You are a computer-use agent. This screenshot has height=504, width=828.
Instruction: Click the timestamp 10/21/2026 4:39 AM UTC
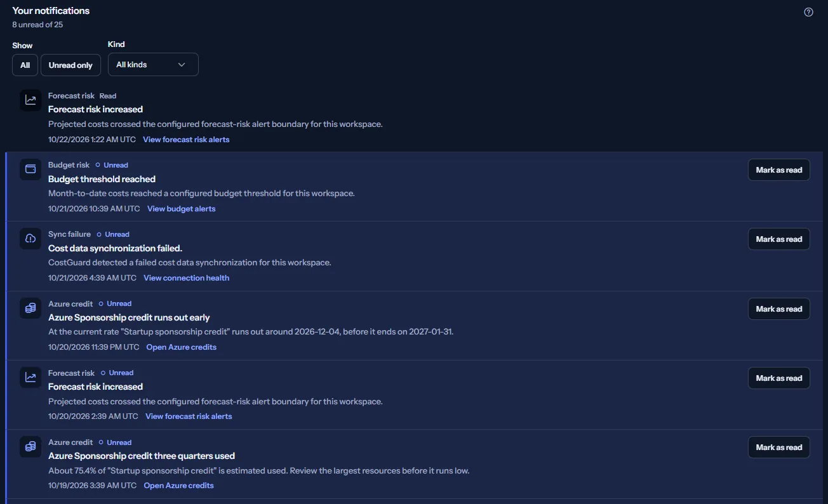pyautogui.click(x=92, y=278)
